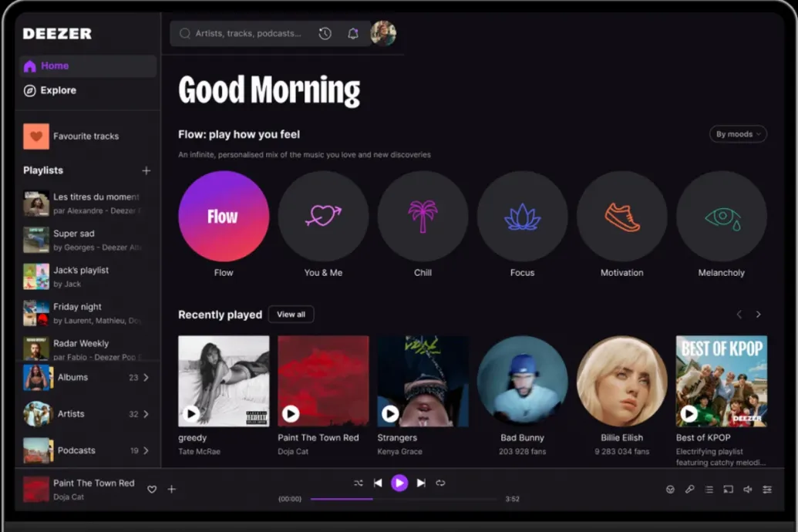The height and width of the screenshot is (532, 798).
Task: Click the notifications bell icon
Action: 353,34
